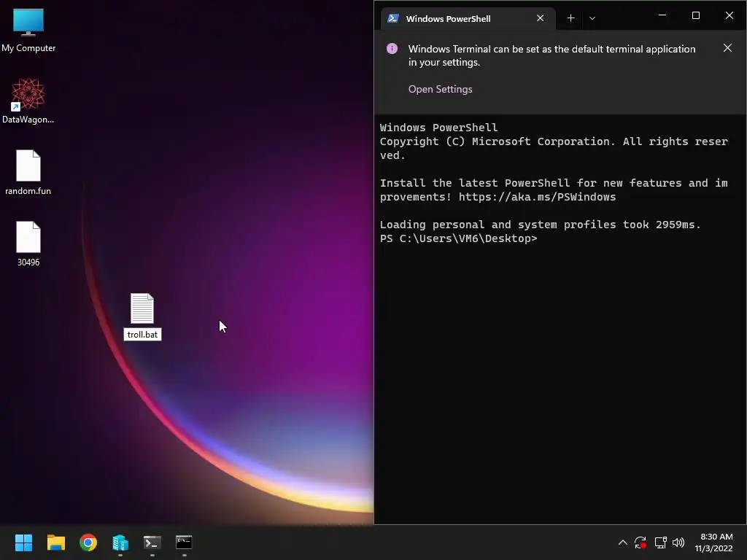Open the volume control in tray
The image size is (747, 560).
[x=678, y=542]
